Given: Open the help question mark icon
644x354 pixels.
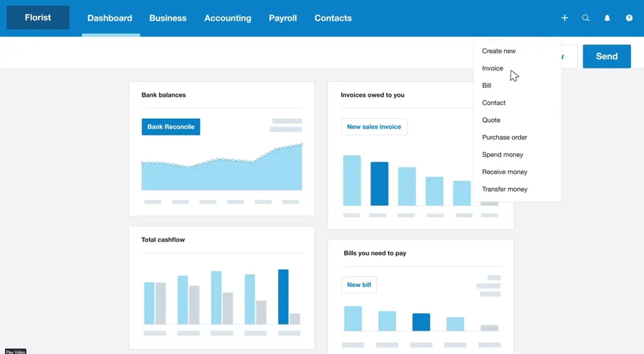Looking at the screenshot, I should click(x=628, y=18).
